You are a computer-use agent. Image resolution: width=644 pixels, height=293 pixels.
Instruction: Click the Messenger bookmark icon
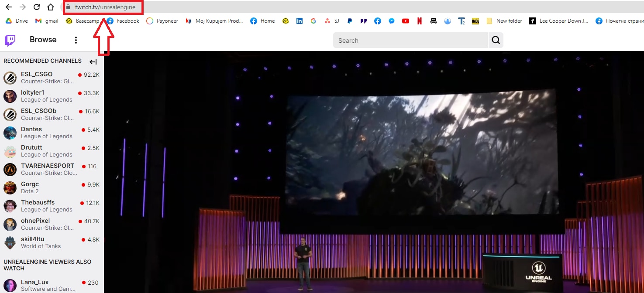pos(392,21)
